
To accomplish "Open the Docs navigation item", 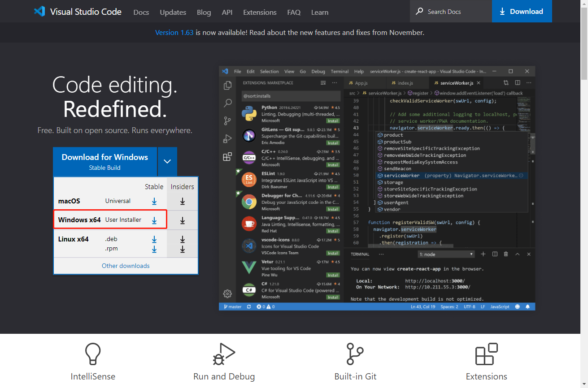I will pyautogui.click(x=141, y=12).
